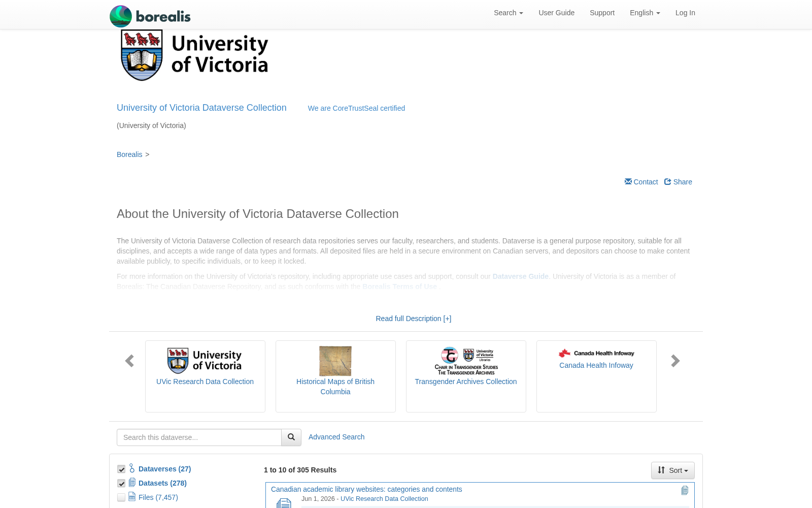The image size is (812, 508).
Task: Click the Contact envelope icon
Action: coord(628,181)
